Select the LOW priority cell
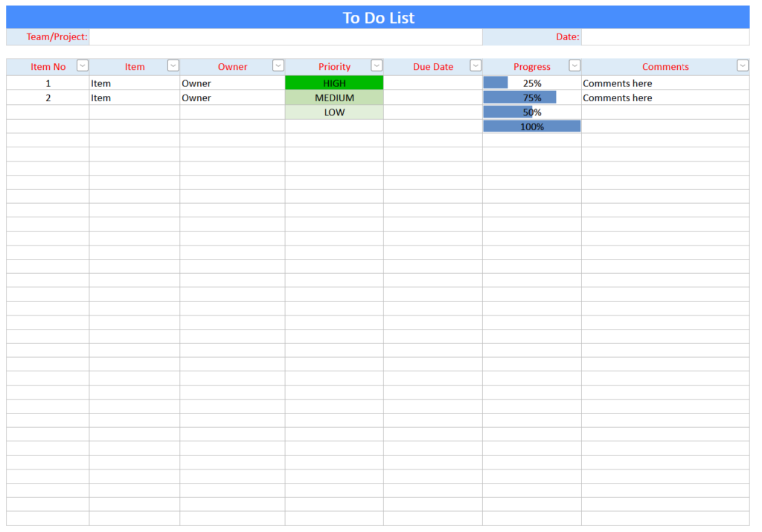762x532 pixels. pyautogui.click(x=334, y=112)
